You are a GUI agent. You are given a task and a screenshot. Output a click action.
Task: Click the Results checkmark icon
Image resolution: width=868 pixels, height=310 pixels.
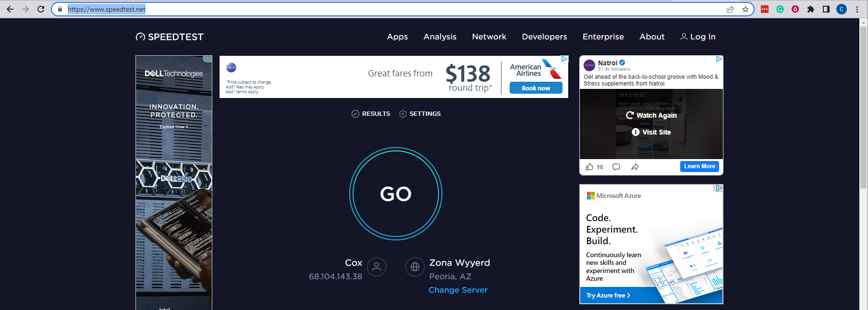coord(355,114)
